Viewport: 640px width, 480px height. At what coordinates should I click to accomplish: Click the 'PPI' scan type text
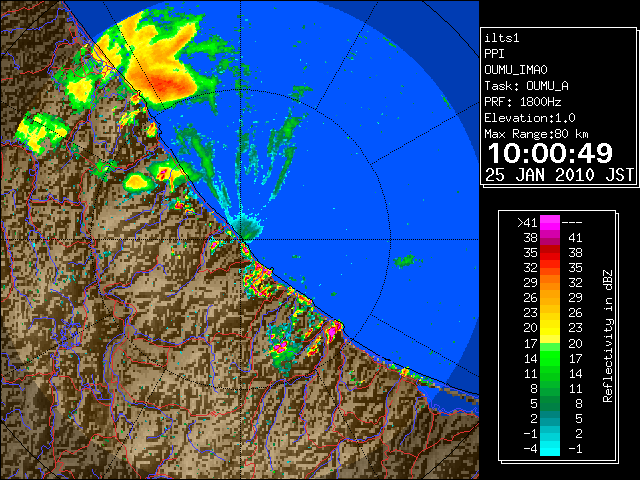[x=494, y=54]
